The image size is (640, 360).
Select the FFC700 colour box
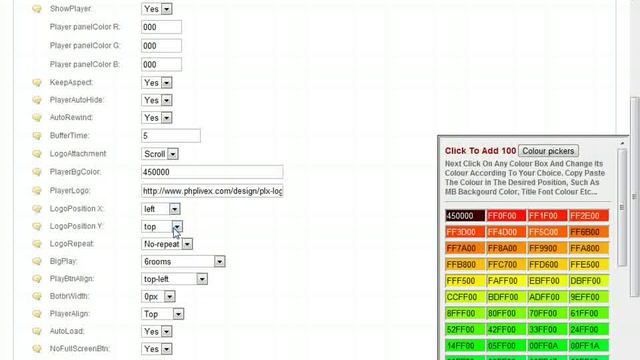(x=506, y=265)
